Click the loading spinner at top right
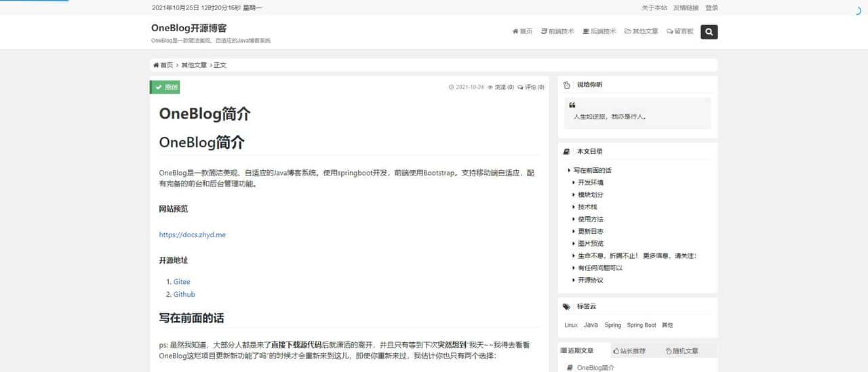The height and width of the screenshot is (372, 868). click(x=859, y=10)
